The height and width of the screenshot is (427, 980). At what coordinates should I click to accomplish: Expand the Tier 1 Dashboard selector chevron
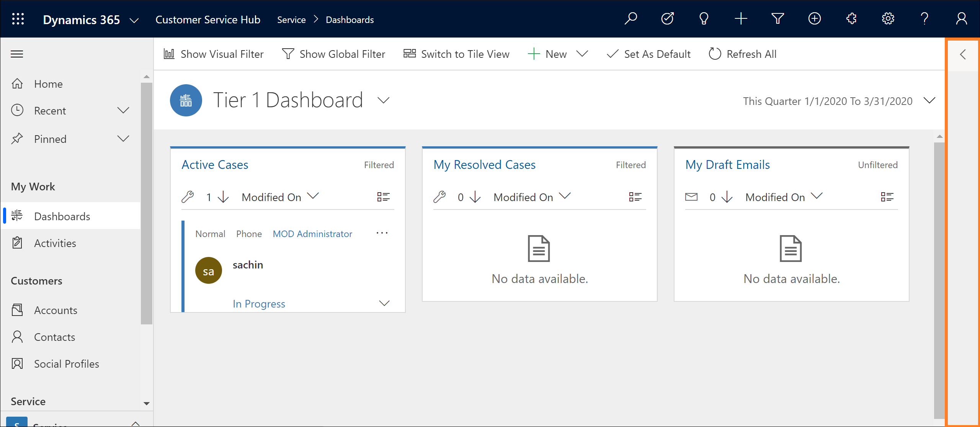coord(384,101)
